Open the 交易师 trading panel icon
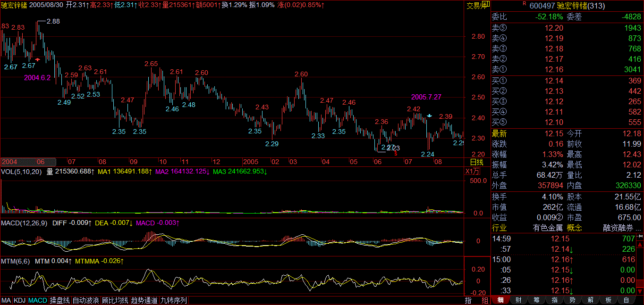This screenshot has width=644, height=305. pos(477,6)
